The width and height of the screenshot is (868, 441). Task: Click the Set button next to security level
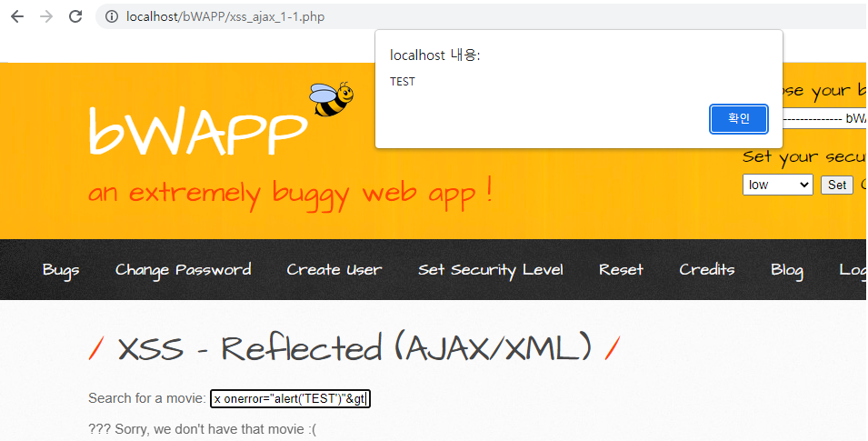click(x=836, y=185)
